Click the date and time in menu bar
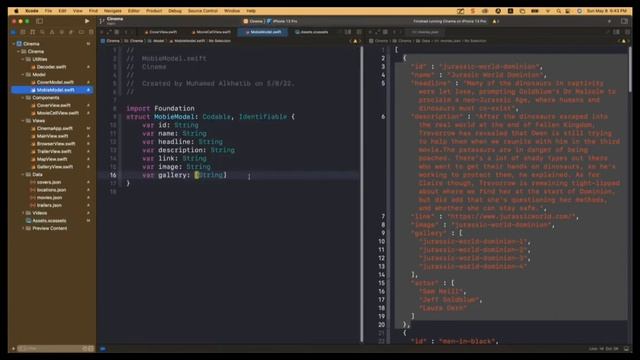Image resolution: width=640 pixels, height=360 pixels. [607, 11]
